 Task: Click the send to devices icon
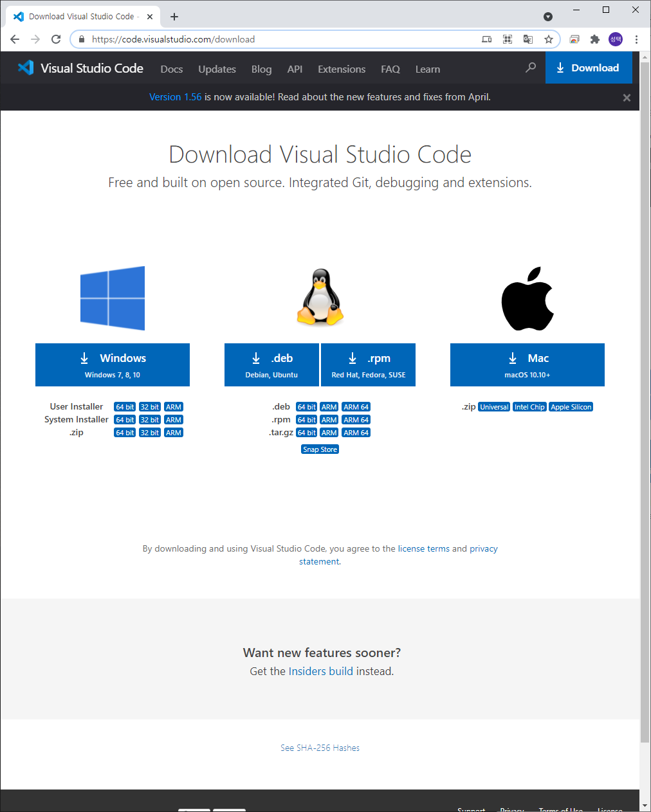[487, 39]
